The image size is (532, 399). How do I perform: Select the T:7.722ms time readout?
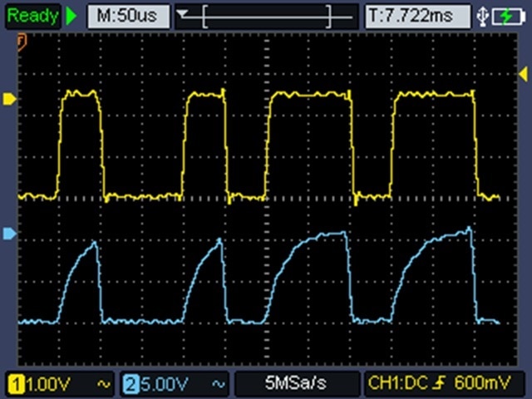417,16
